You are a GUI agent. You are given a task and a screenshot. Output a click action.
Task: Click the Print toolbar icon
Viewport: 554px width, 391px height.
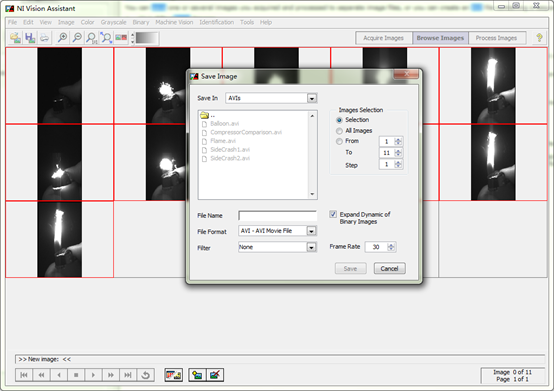pos(45,38)
